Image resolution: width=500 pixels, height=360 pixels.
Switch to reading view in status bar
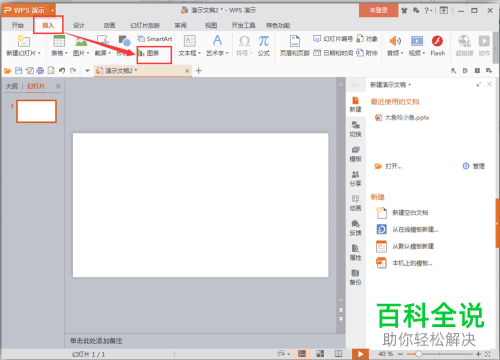pos(338,354)
